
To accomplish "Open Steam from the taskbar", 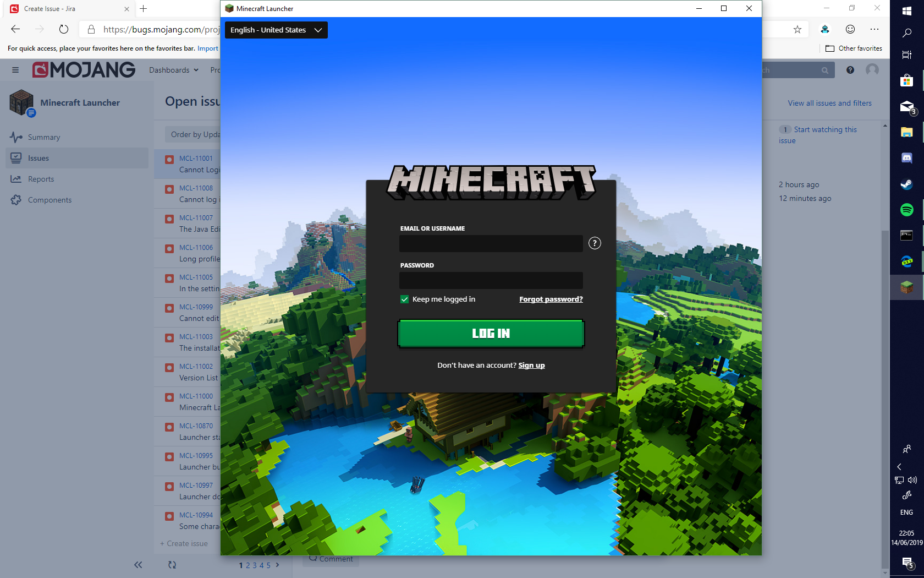I will pos(907,184).
